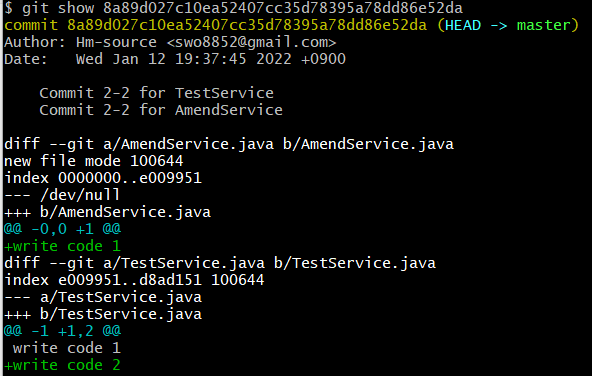Click '+++ b/AmendService.java' line
Screen dimensions: 592x376
click(107, 212)
